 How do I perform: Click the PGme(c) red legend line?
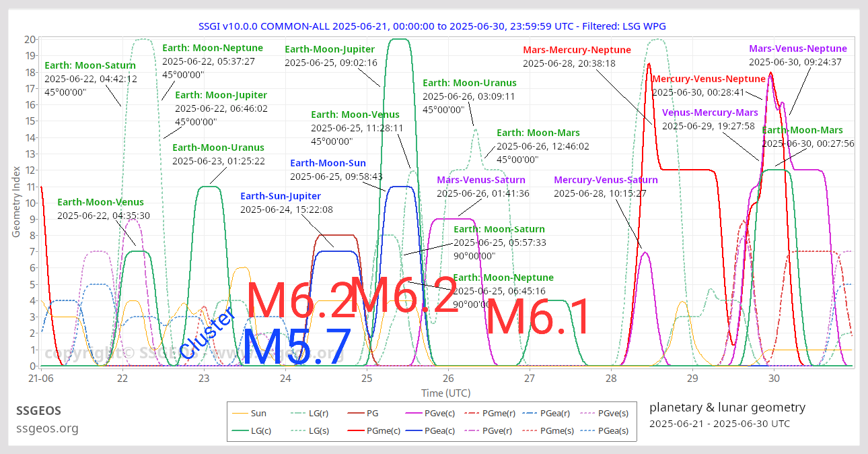[x=355, y=431]
